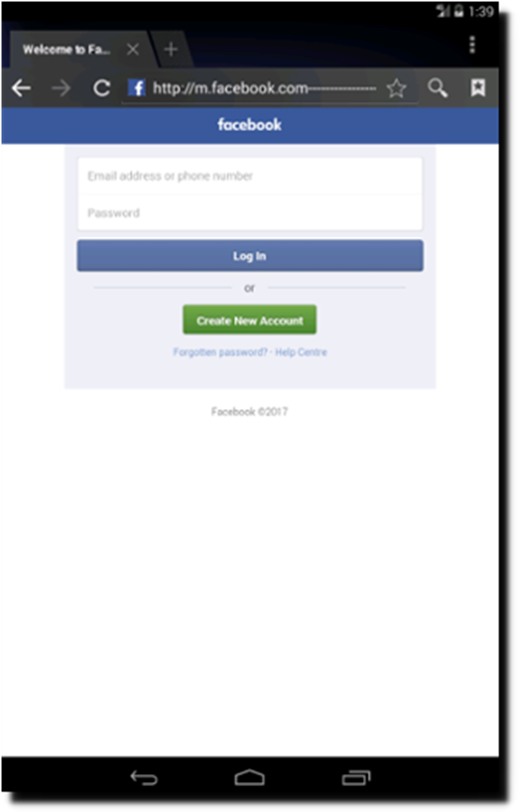Open the three-dot browser menu
The width and height of the screenshot is (519, 812).
point(472,45)
